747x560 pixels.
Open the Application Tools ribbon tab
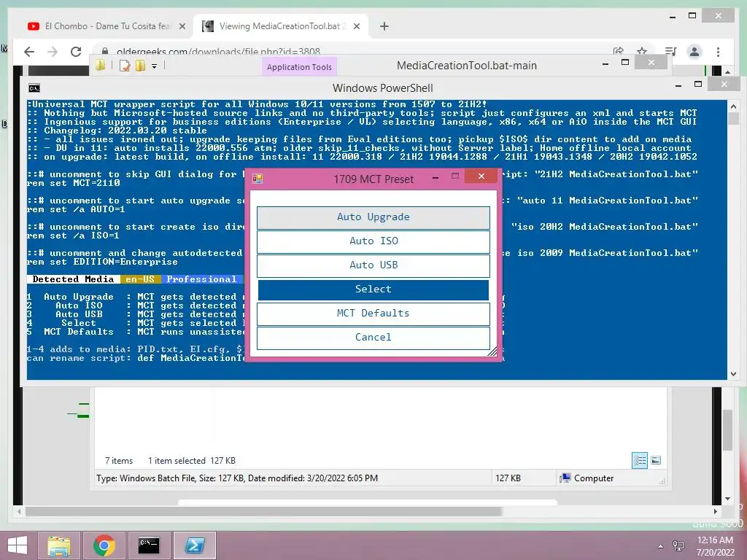(x=299, y=67)
